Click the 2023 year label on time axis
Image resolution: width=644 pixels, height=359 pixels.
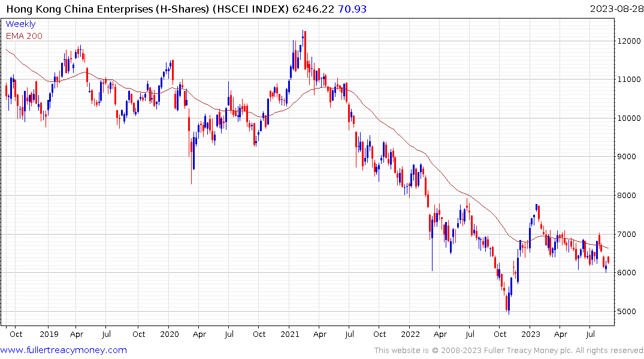coord(531,334)
